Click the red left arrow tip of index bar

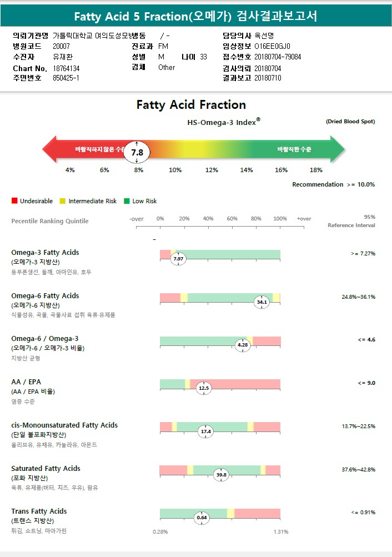(x=49, y=149)
